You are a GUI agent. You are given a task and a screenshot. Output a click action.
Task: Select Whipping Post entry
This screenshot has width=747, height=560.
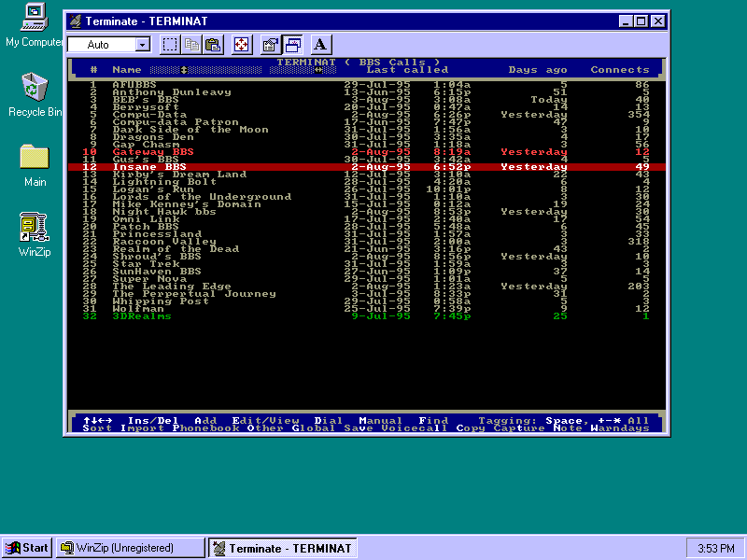pyautogui.click(x=367, y=301)
